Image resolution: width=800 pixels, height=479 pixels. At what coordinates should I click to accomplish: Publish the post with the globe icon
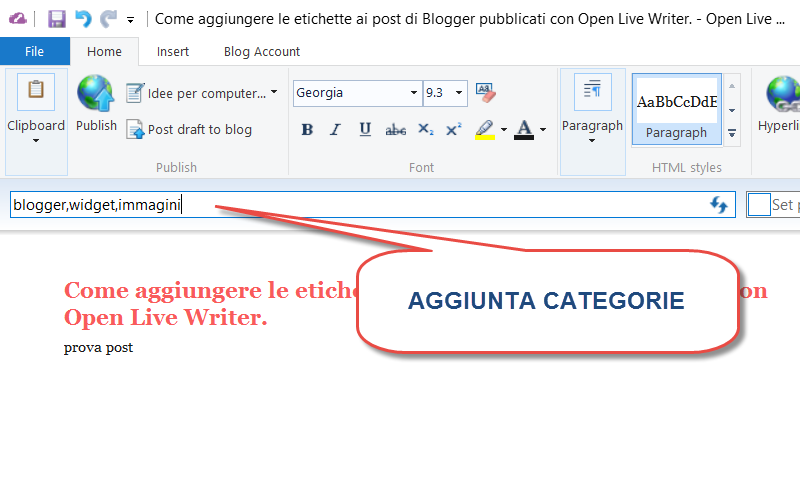tap(96, 104)
